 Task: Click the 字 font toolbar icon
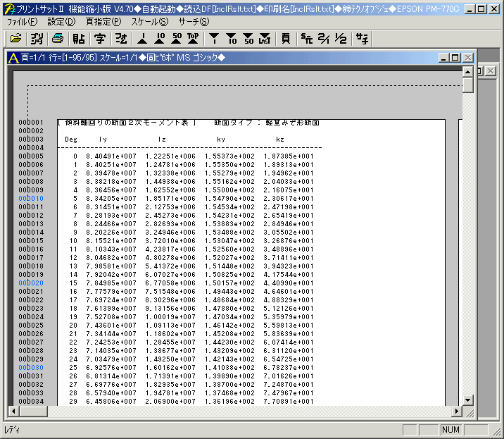(100, 37)
